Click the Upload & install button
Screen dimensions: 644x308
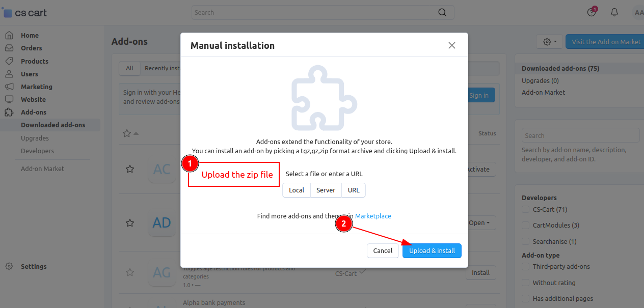432,250
